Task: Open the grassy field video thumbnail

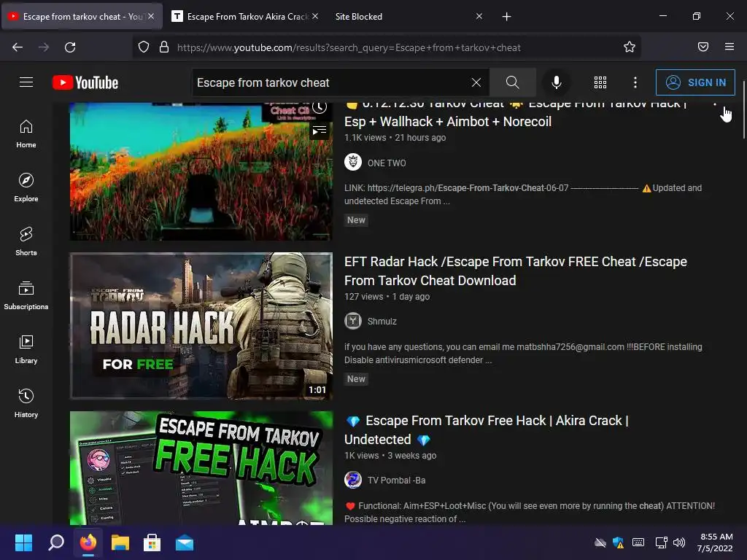Action: [x=201, y=171]
